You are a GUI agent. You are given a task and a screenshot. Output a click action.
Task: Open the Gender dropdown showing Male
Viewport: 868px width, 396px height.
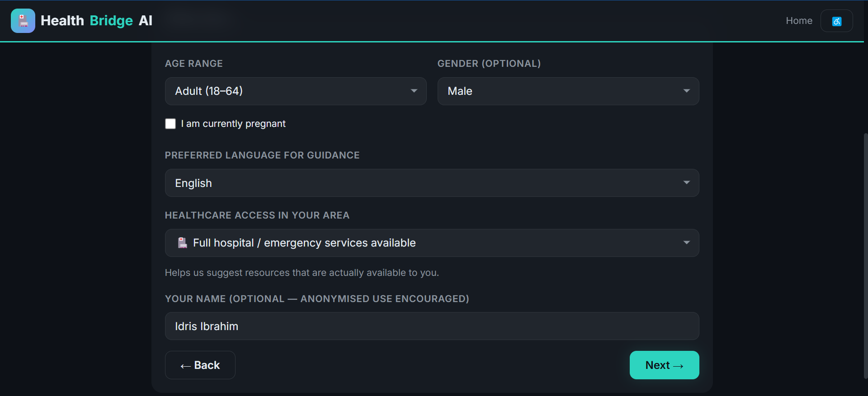568,91
